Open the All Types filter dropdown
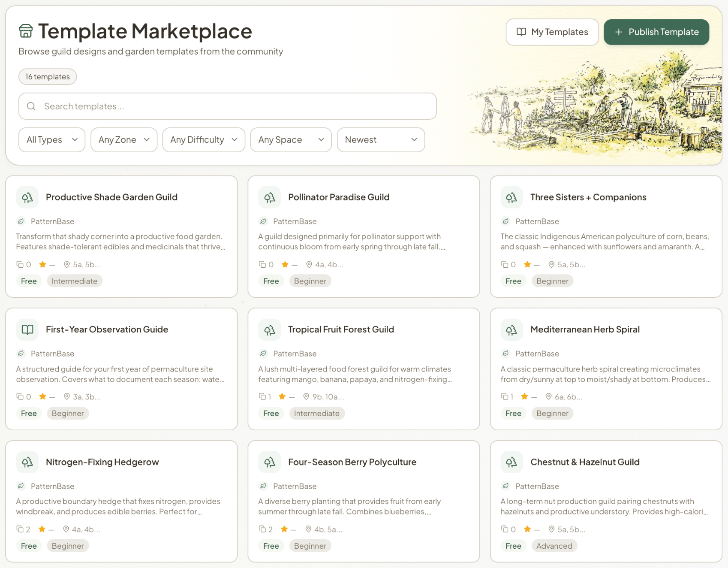Image resolution: width=728 pixels, height=568 pixels. (x=51, y=139)
